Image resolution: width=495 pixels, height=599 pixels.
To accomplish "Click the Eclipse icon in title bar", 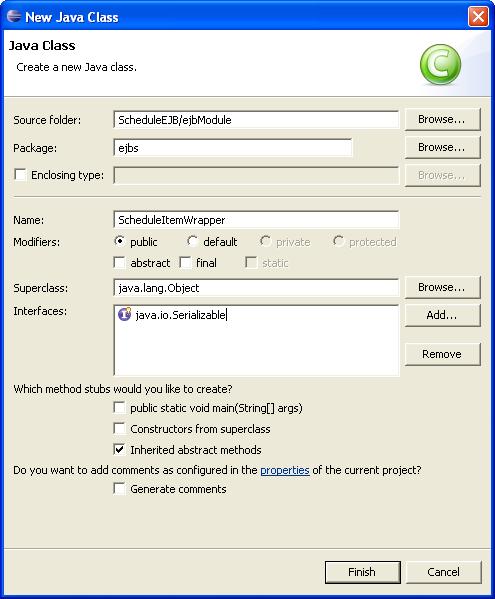I will [x=14, y=16].
